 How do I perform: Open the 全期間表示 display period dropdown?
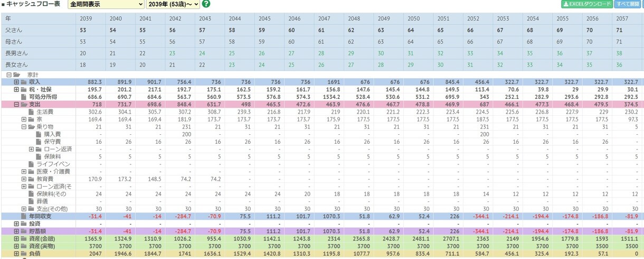pyautogui.click(x=106, y=4)
